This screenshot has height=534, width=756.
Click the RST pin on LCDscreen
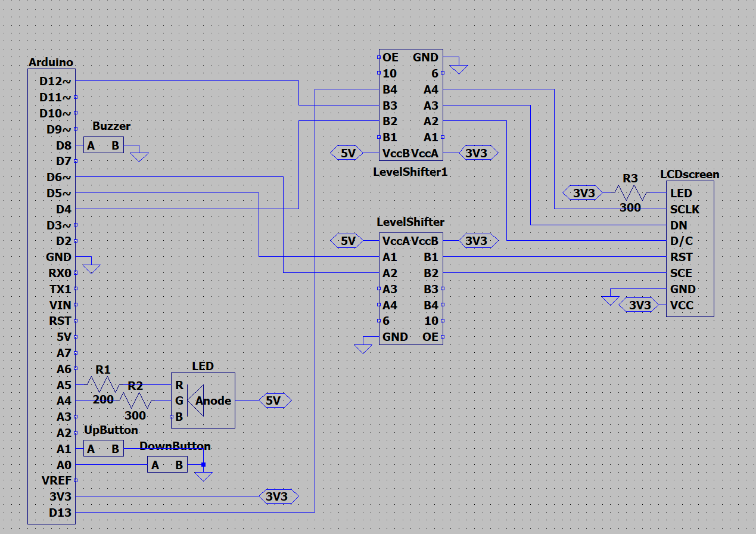click(681, 257)
